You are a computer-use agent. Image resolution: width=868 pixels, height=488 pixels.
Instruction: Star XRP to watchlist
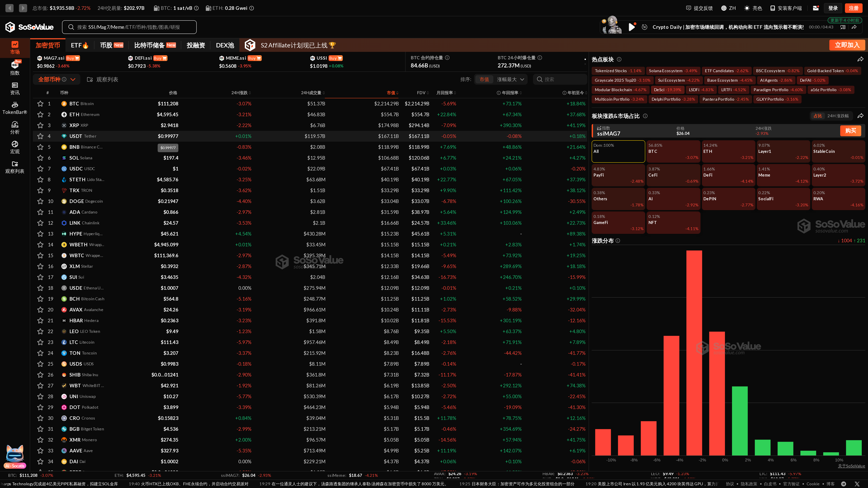(x=41, y=125)
